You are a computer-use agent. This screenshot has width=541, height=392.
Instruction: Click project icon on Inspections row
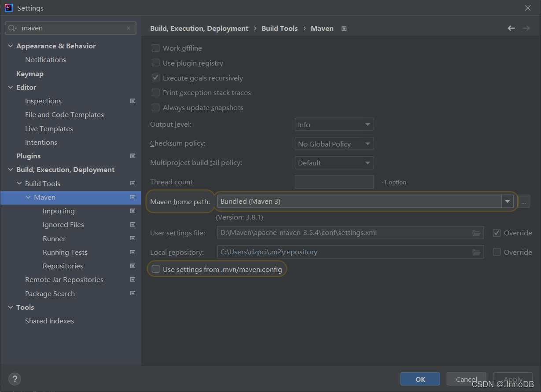pyautogui.click(x=132, y=101)
